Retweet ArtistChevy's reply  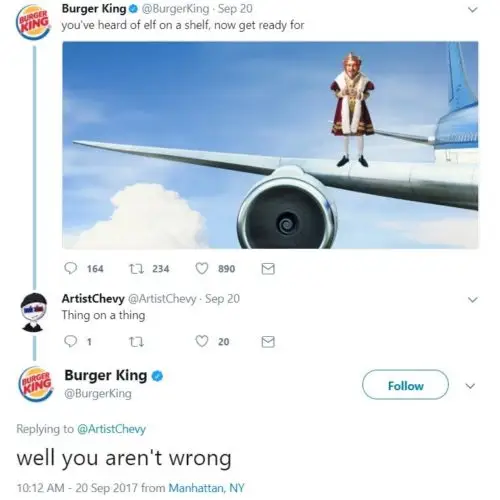(x=136, y=342)
